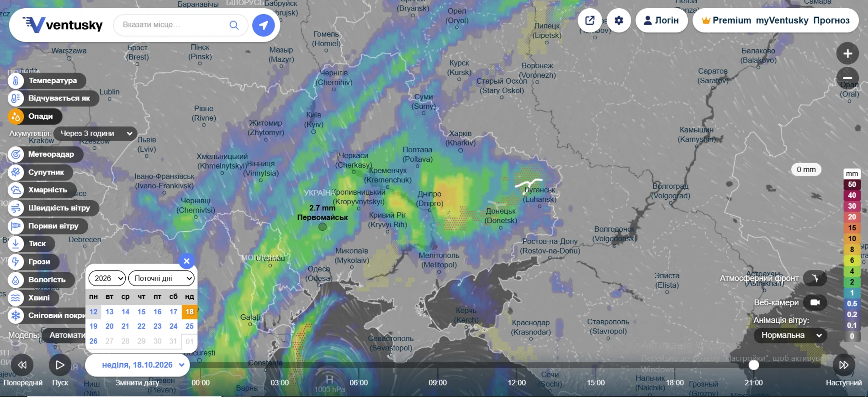Expand the Акумуляція dropdown
Image resolution: width=868 pixels, height=397 pixels.
[x=95, y=133]
